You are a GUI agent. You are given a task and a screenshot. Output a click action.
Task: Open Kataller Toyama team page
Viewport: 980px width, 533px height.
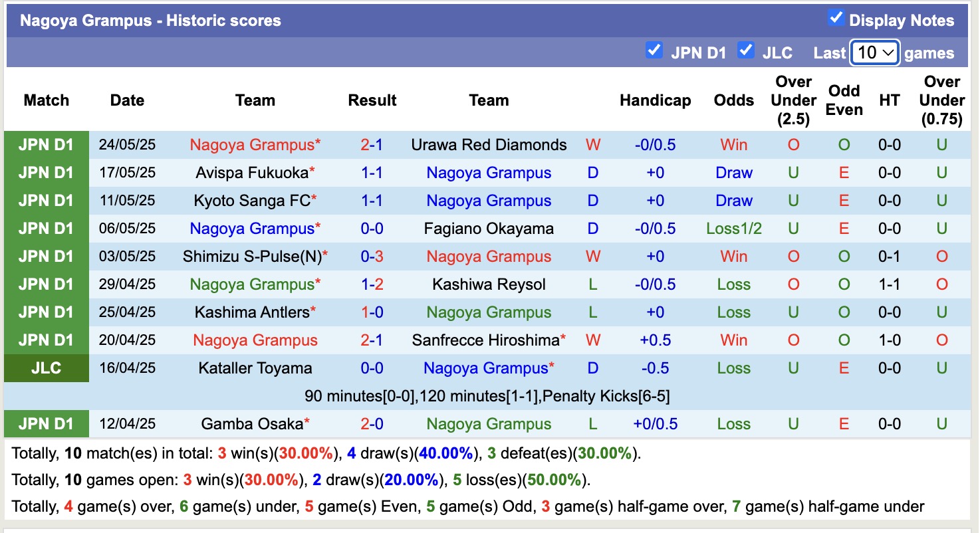[255, 368]
